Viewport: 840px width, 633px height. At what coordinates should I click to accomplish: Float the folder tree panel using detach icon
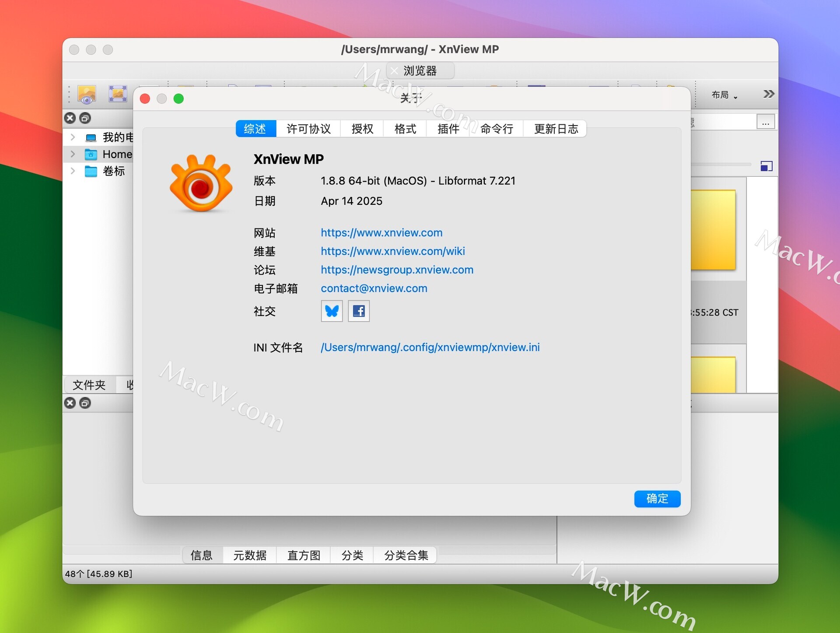(x=85, y=118)
